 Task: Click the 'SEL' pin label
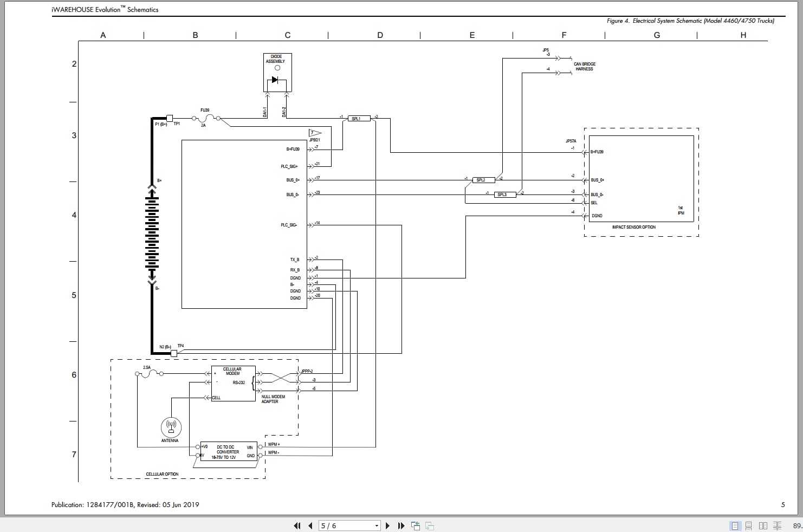tap(594, 203)
